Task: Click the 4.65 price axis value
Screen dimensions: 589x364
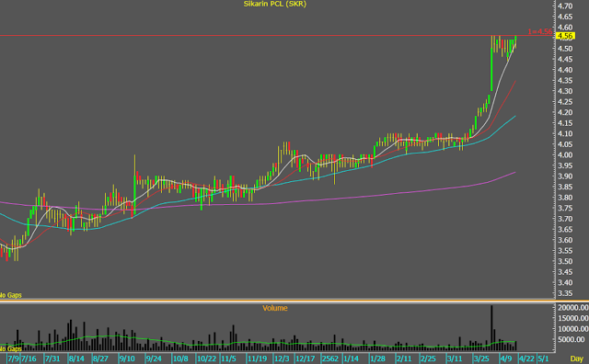Action: (565, 17)
